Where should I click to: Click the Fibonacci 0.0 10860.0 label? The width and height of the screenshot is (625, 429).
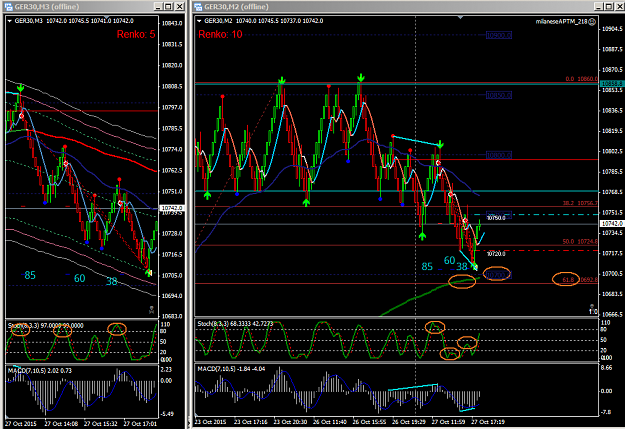point(582,79)
